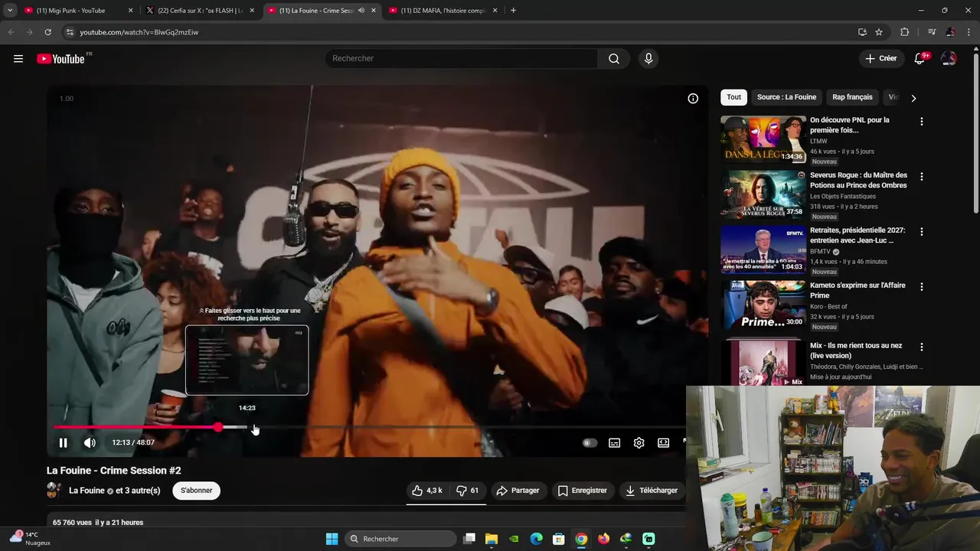Image resolution: width=980 pixels, height=551 pixels.
Task: Select the Rap français chip
Action: click(x=852, y=97)
